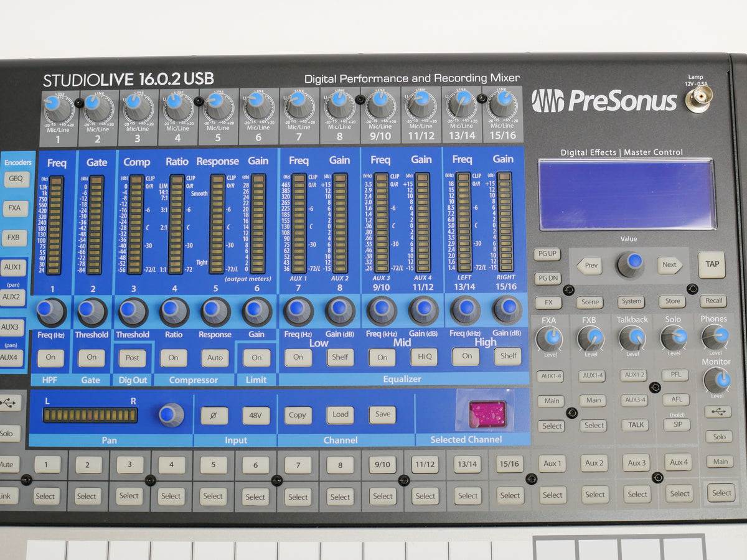Click the Aux 1 button
The image size is (747, 560).
[552, 463]
